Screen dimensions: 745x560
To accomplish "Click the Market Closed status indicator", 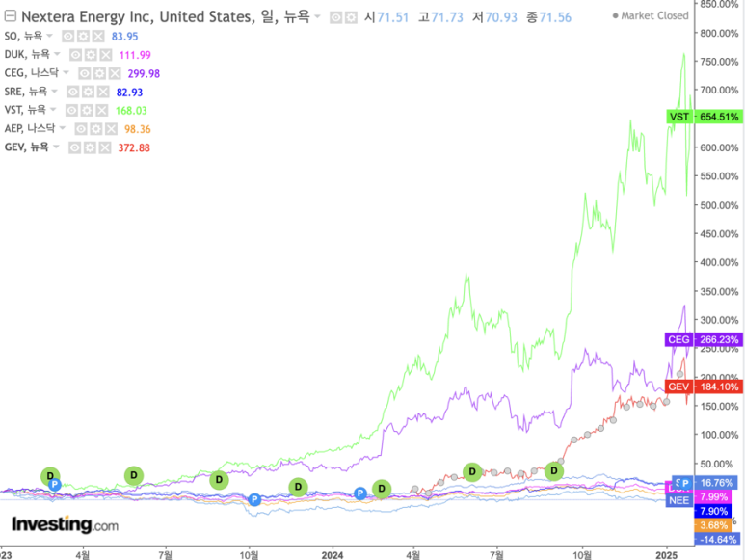I will coord(651,15).
